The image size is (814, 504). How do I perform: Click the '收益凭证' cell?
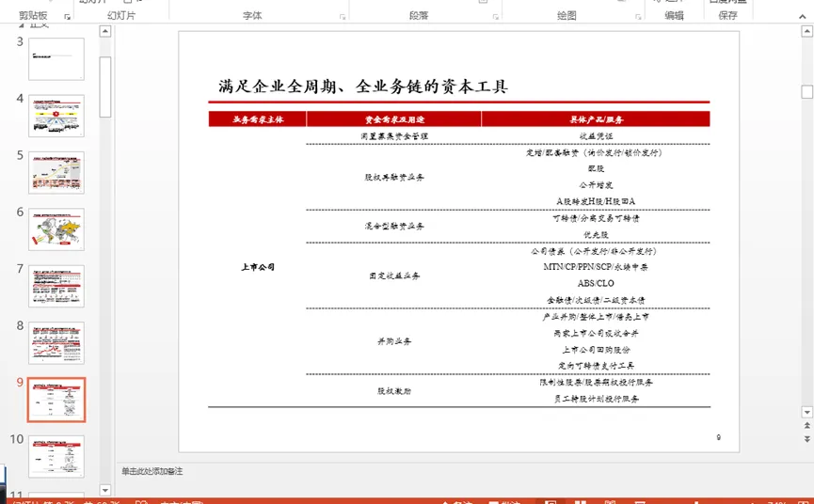[x=596, y=135]
